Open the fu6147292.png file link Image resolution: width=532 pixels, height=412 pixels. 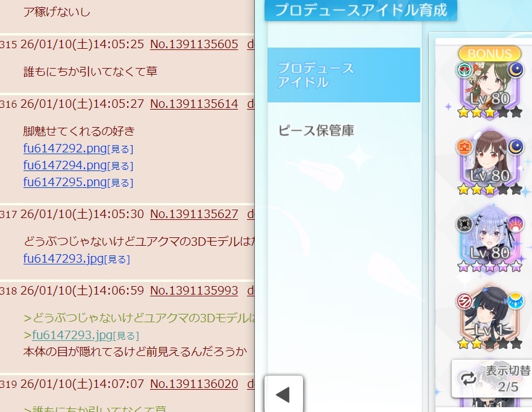(65, 148)
